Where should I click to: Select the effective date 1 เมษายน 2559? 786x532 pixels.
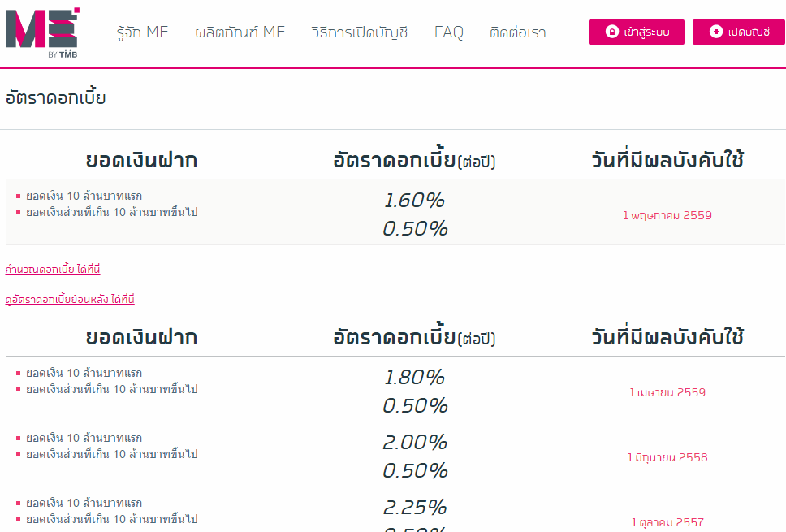click(x=667, y=392)
